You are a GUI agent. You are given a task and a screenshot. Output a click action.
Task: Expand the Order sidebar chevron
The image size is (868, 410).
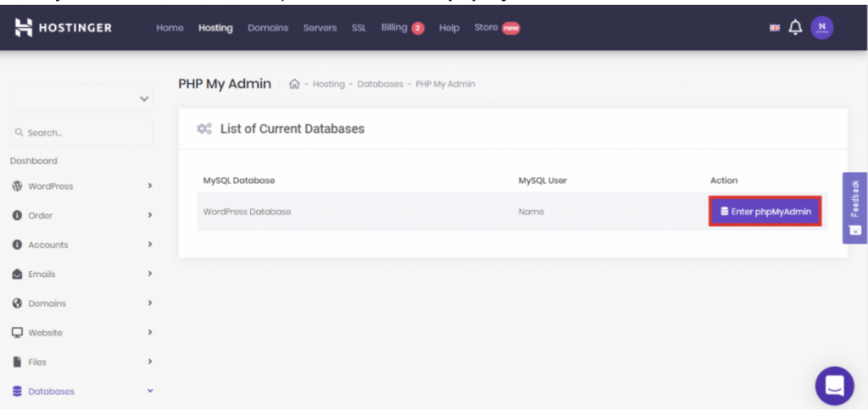point(149,214)
